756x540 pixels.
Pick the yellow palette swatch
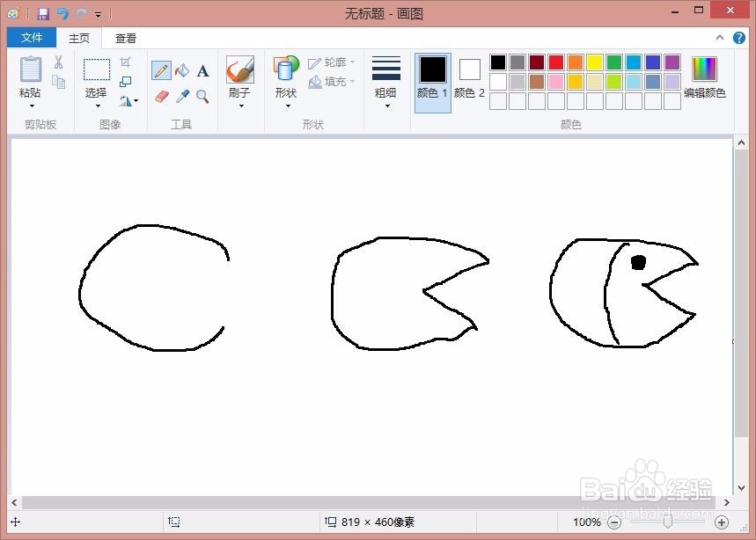pyautogui.click(x=594, y=62)
